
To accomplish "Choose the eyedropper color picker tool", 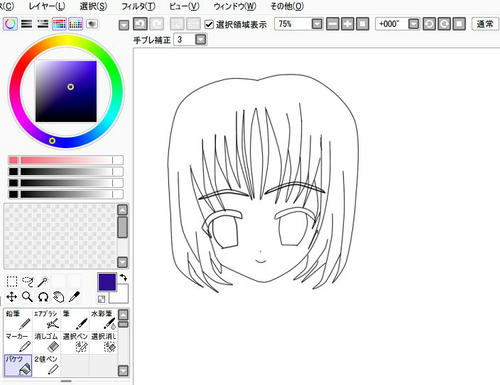I will [74, 297].
